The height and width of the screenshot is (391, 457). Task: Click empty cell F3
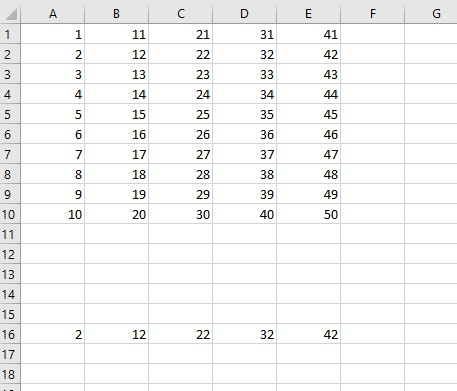(373, 74)
